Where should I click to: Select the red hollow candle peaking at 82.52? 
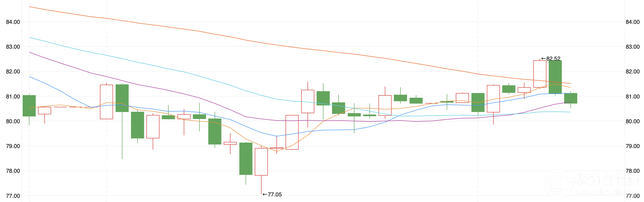[540, 74]
